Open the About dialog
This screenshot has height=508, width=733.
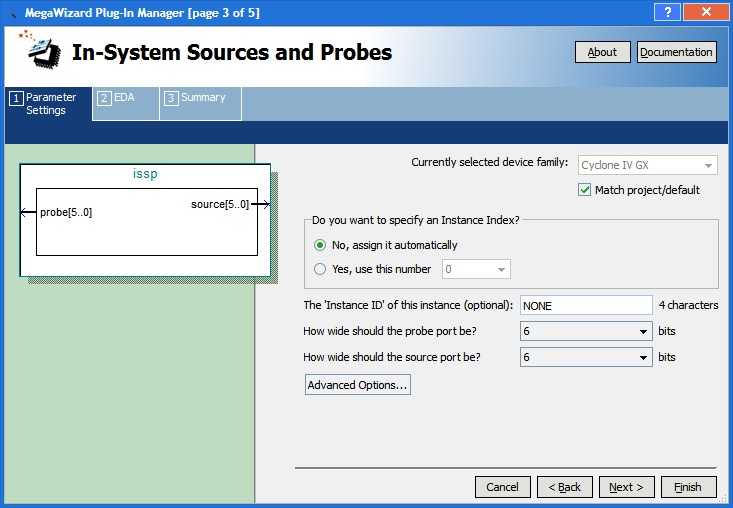602,52
